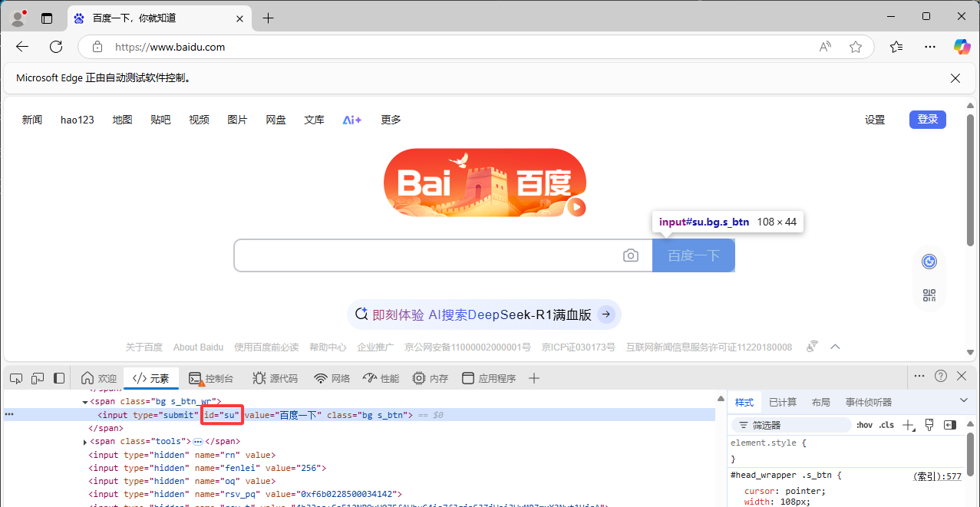Open the 控制台 Console tab
Image resolution: width=980 pixels, height=507 pixels.
click(x=210, y=378)
